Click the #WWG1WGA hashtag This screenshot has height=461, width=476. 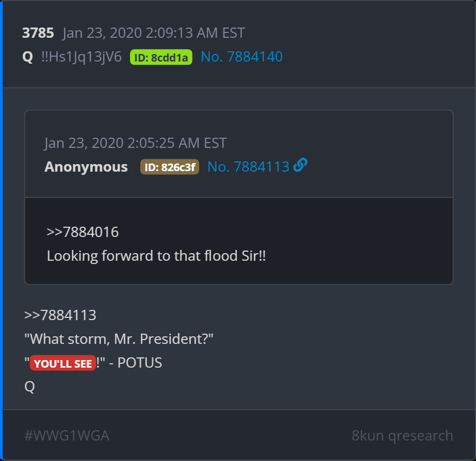67,436
